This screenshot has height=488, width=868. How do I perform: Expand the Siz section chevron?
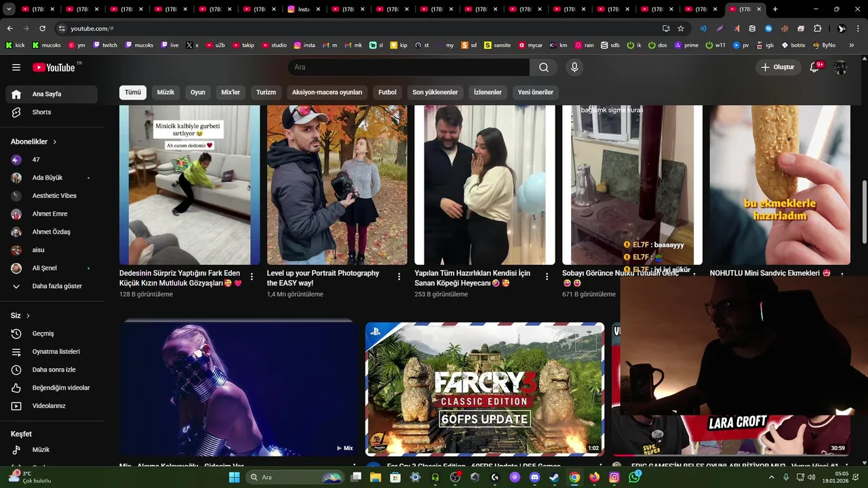[x=28, y=316]
